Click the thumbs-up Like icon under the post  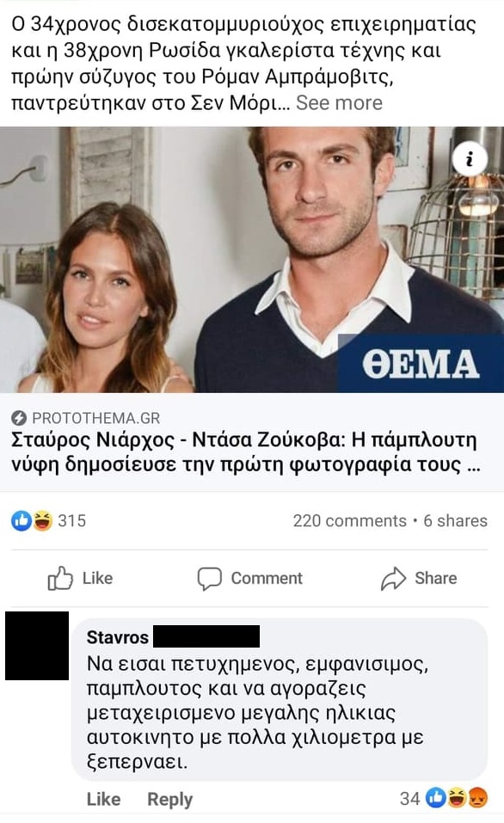[x=60, y=578]
